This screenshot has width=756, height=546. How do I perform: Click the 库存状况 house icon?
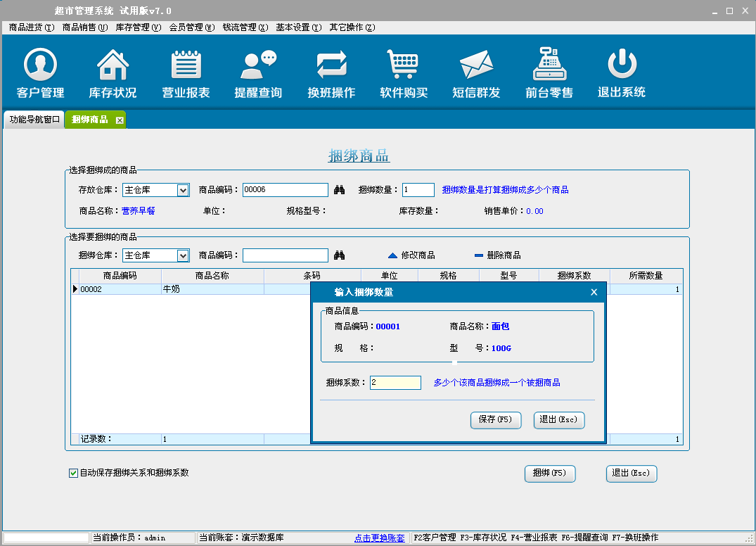[x=113, y=73]
